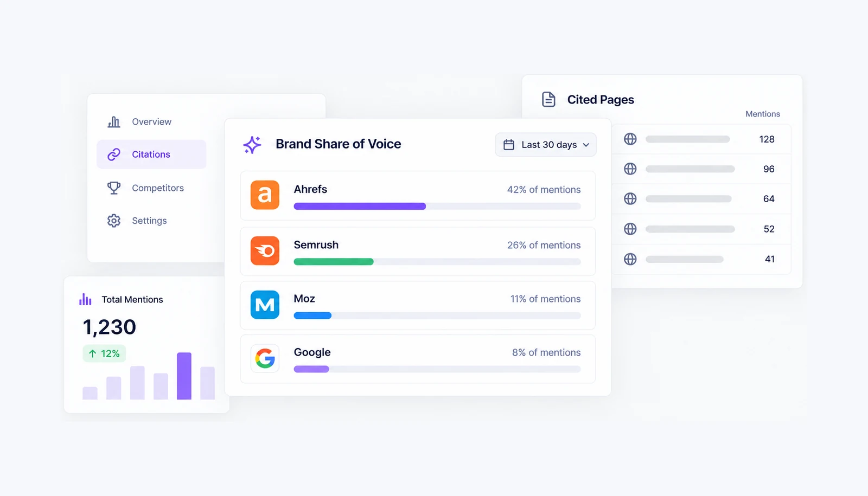
Task: Go to Competitors in the sidebar
Action: (x=151, y=188)
